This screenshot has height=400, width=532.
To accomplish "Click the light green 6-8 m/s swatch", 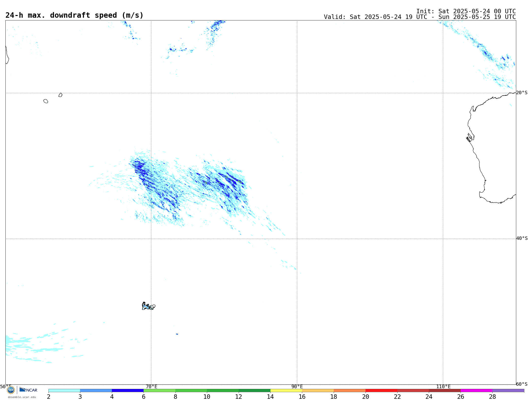I will [x=159, y=391].
